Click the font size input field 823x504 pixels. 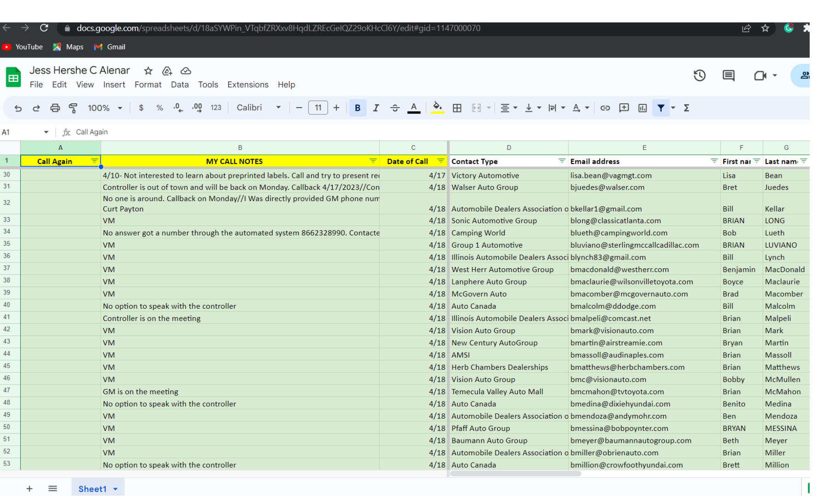pos(318,108)
